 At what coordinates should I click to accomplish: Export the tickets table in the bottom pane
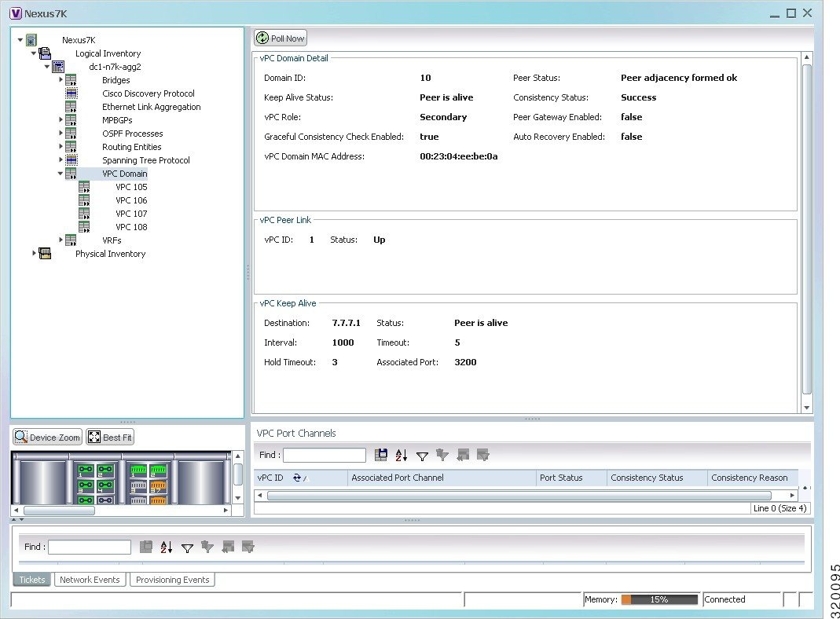145,547
